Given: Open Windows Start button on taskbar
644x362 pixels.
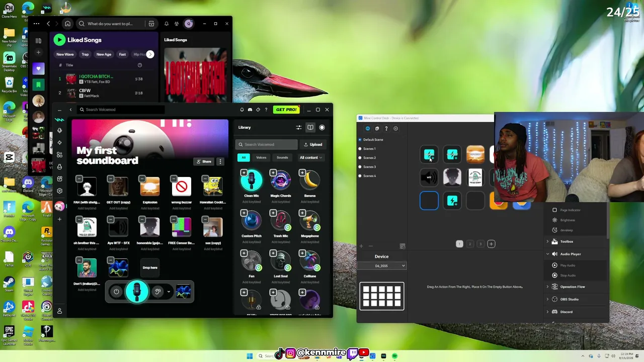Looking at the screenshot, I should pos(250,356).
